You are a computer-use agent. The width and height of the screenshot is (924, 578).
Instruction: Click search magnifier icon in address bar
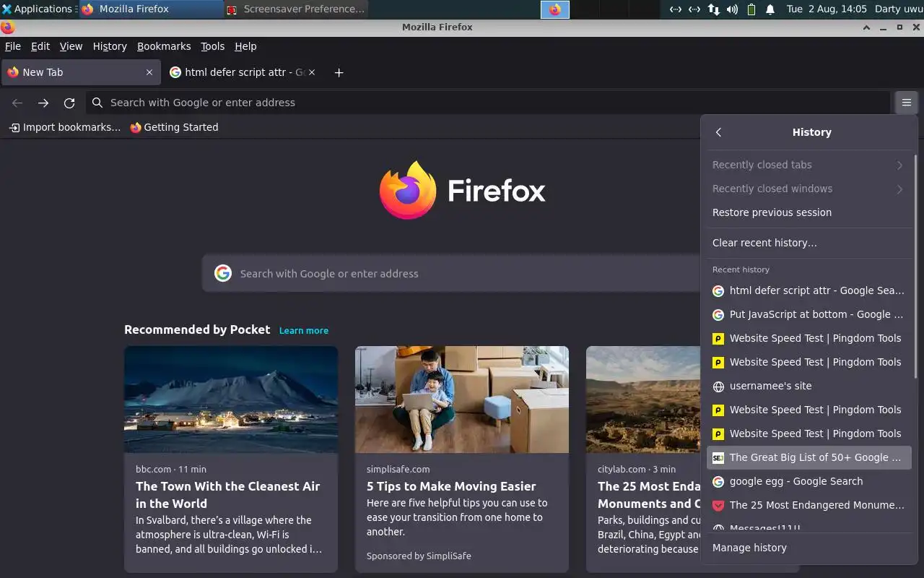[x=97, y=103]
